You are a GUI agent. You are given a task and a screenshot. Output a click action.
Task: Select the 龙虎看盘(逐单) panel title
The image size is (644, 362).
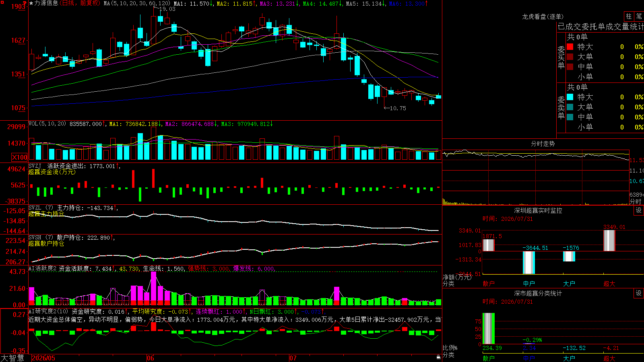[x=543, y=16]
